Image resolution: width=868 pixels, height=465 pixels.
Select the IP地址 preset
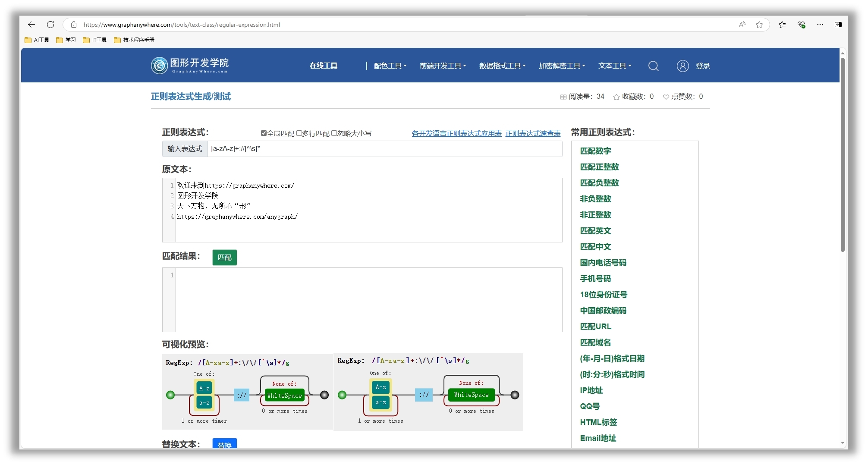point(591,390)
